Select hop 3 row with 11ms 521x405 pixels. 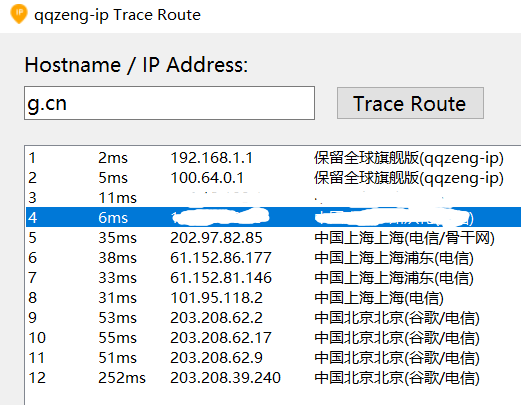click(273, 198)
